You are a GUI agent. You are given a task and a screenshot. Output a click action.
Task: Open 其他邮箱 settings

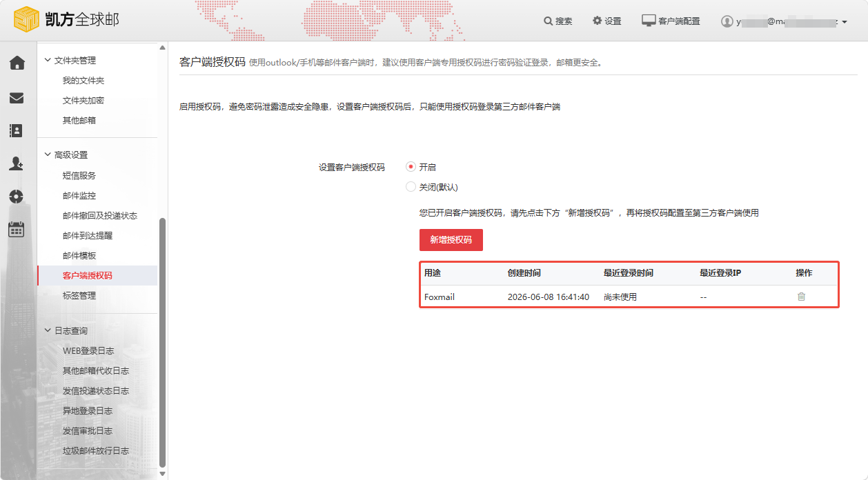click(79, 121)
